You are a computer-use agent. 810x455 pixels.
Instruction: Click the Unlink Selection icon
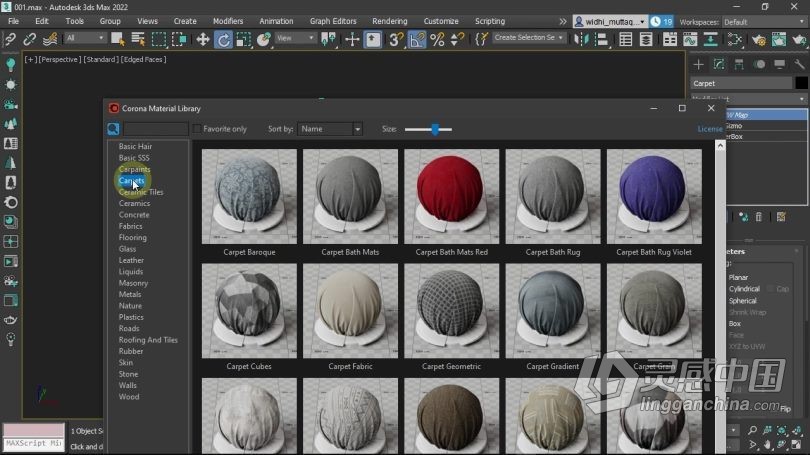pyautogui.click(x=29, y=39)
